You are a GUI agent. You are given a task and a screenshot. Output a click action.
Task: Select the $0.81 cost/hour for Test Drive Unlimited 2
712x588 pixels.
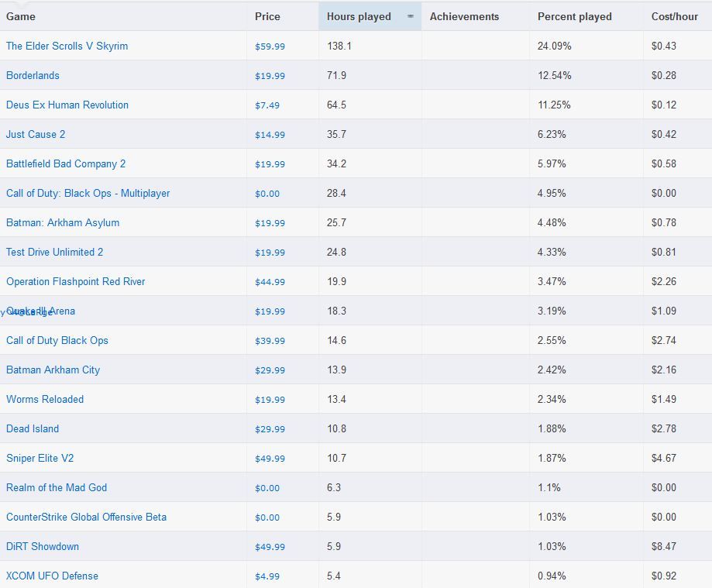tap(664, 252)
